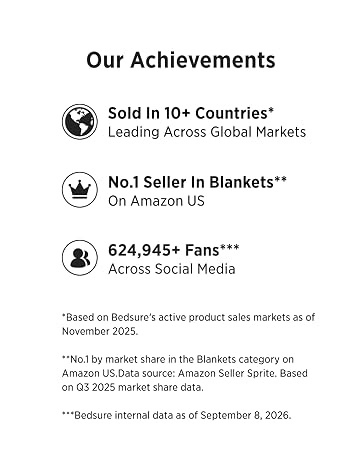362x453 pixels.
Task: Click the Q3 2025 market share line
Action: click(x=133, y=387)
